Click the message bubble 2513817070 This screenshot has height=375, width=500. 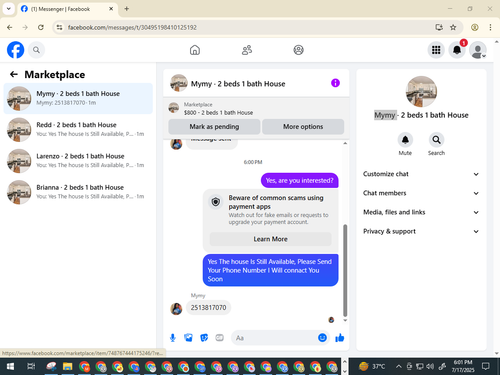click(x=208, y=307)
